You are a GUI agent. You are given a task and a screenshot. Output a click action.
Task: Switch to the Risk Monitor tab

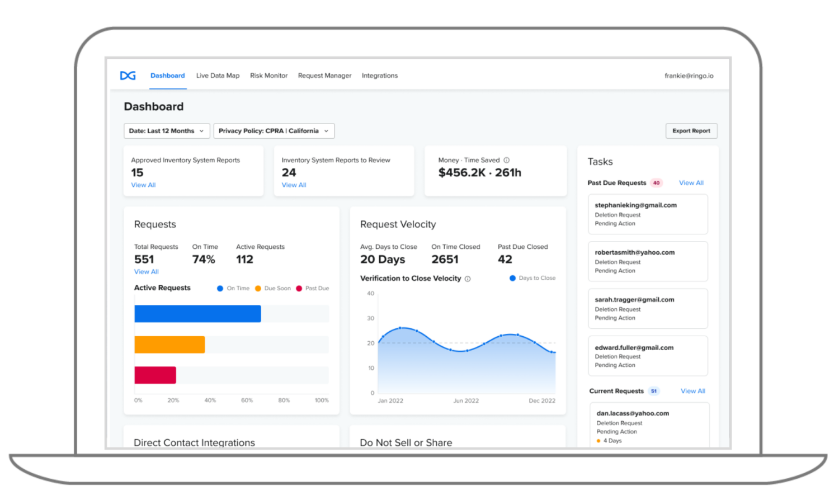(268, 76)
